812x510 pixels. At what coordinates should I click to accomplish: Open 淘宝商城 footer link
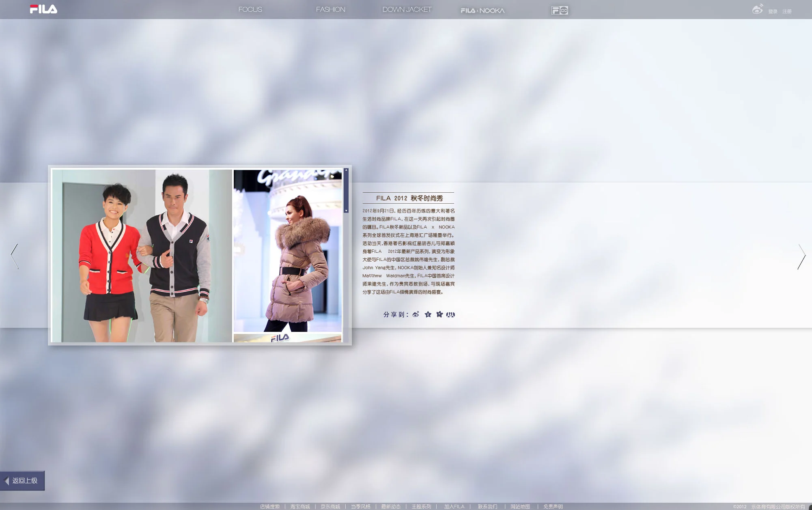(x=300, y=506)
